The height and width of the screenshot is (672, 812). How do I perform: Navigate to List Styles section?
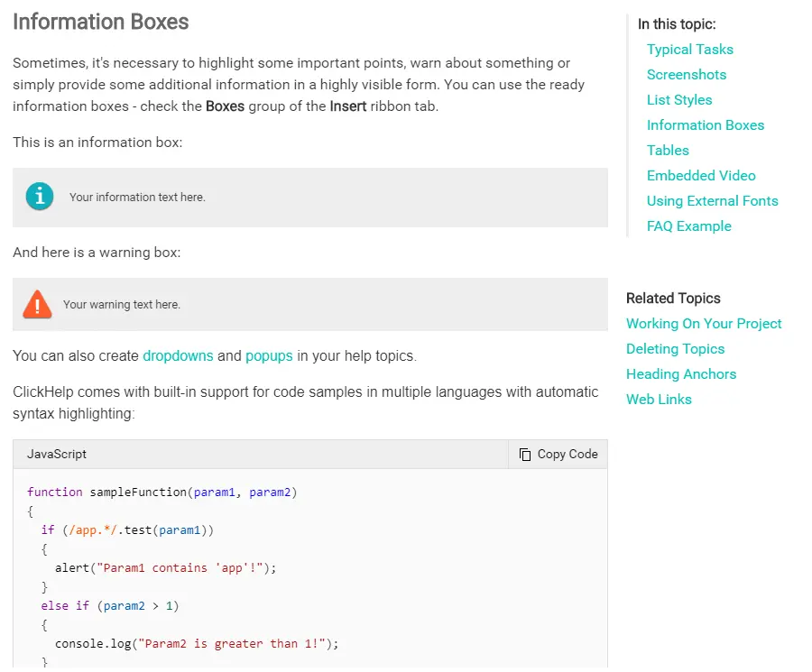click(x=678, y=100)
